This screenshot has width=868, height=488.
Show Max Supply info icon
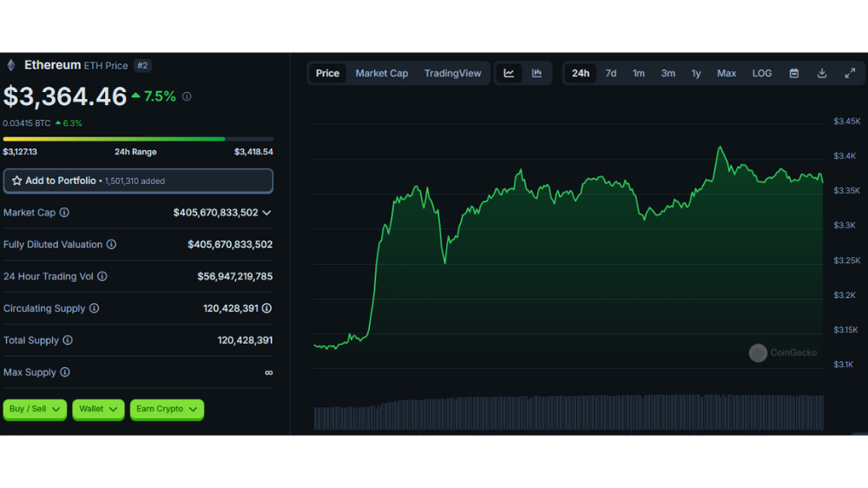click(65, 373)
